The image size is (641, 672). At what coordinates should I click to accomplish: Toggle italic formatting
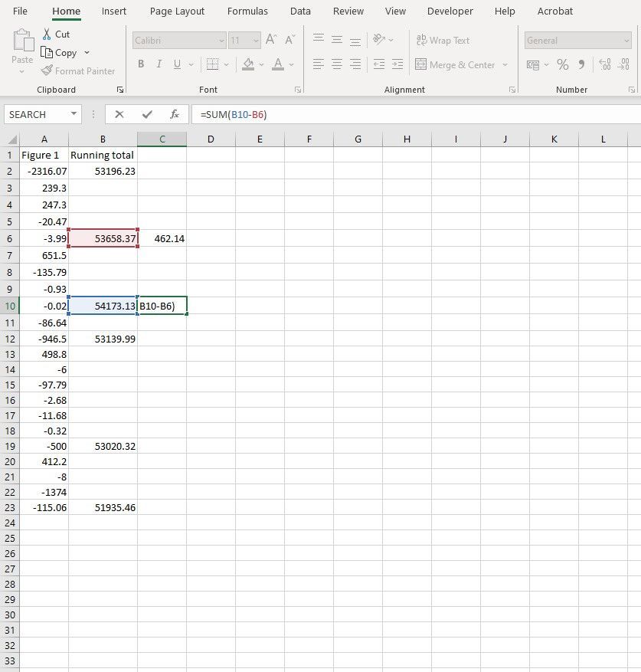click(x=159, y=64)
